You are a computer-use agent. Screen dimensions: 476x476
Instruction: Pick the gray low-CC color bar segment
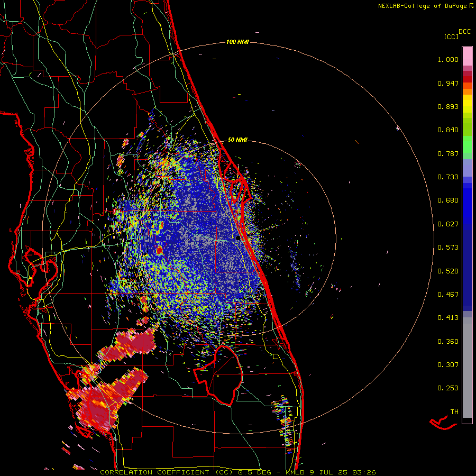pyautogui.click(x=467, y=368)
